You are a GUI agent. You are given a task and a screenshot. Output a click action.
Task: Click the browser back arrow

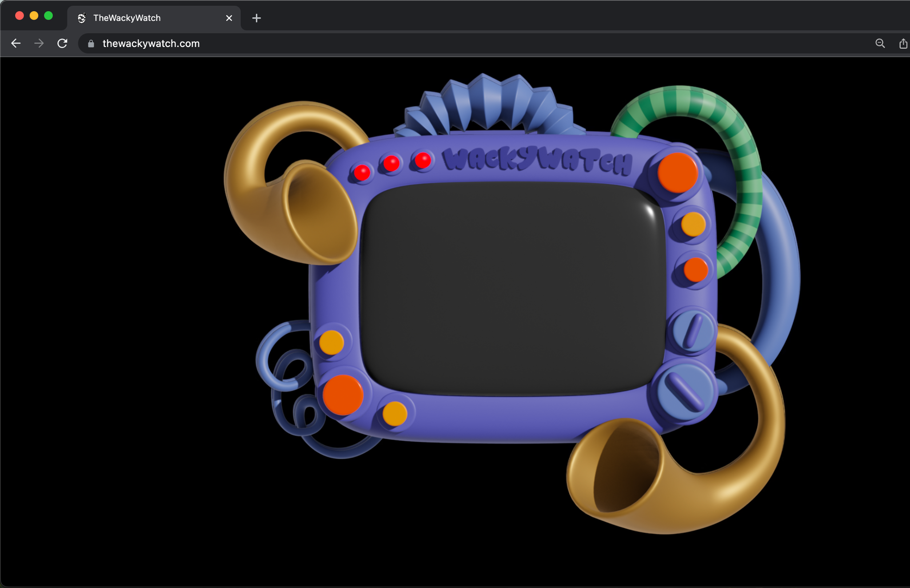(16, 44)
